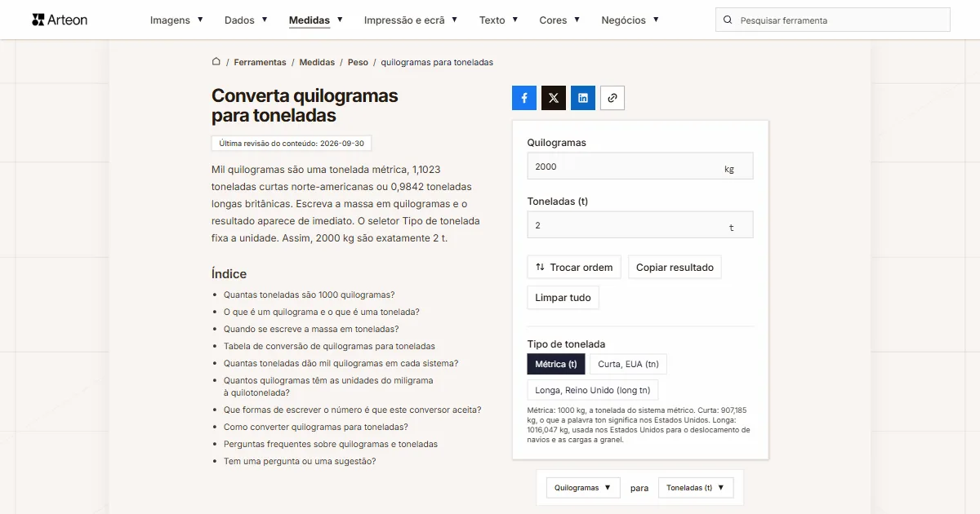Viewport: 980px width, 514px height.
Task: Open the Cores menu
Action: (560, 20)
